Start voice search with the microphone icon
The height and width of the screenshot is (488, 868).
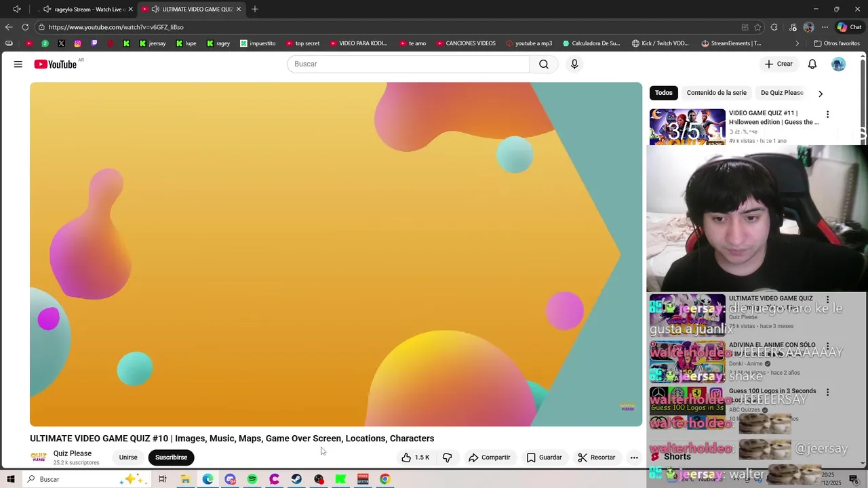coord(574,64)
